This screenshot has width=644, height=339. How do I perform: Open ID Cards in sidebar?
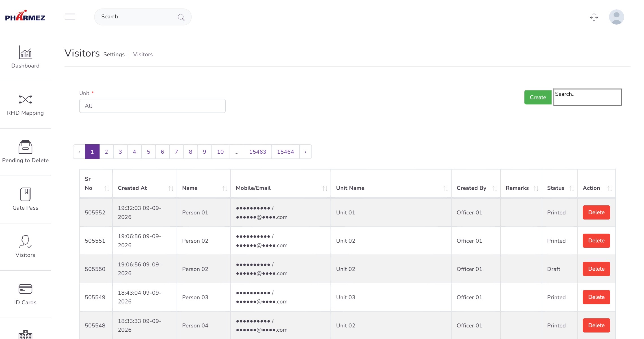[25, 294]
